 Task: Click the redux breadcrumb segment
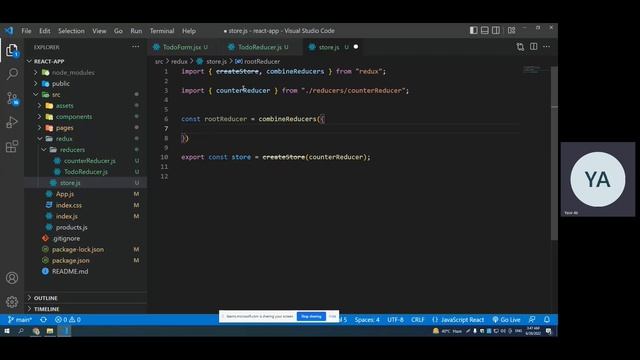point(179,61)
